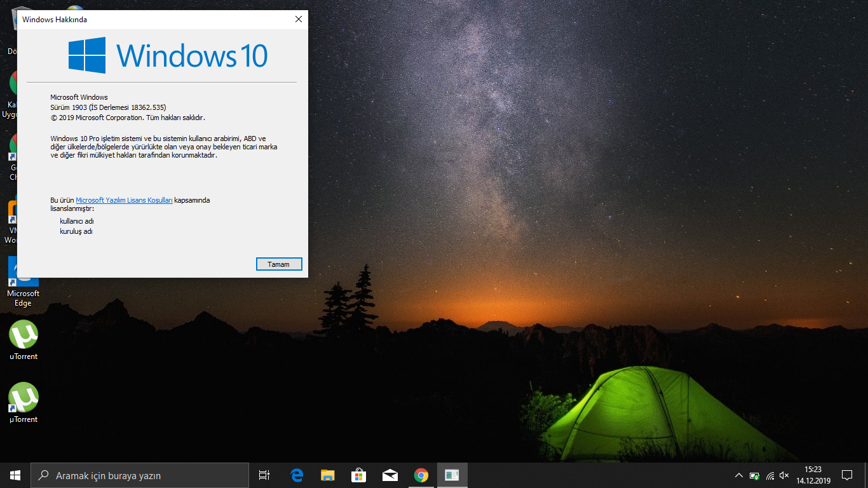Click the 'kullanıcı adı' text
Screen dimensions: 868x488
(x=77, y=221)
